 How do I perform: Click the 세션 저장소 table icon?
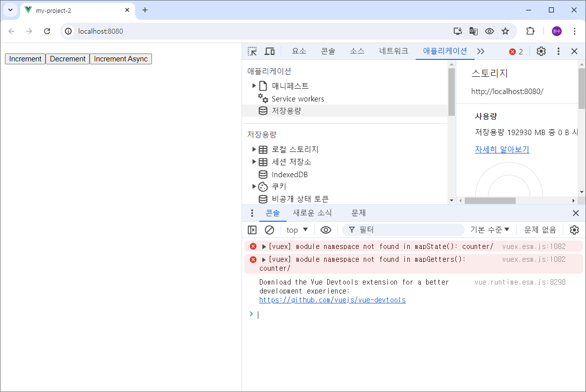tap(263, 162)
